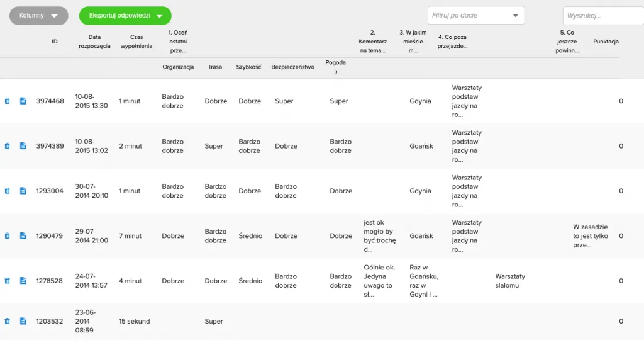
Task: Sort by Czas wypełnienia column header
Action: point(136,42)
